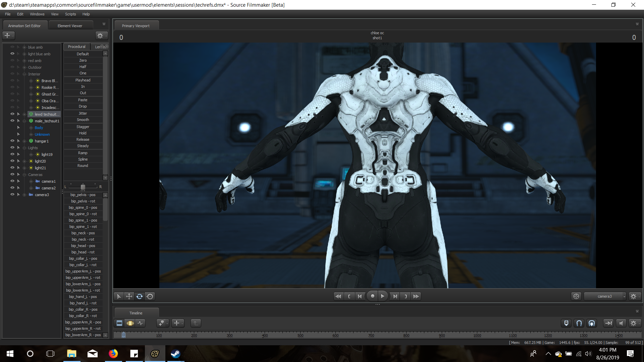Open clip editor mode in timeline
Screen dimensions: 644x362
pos(119,323)
